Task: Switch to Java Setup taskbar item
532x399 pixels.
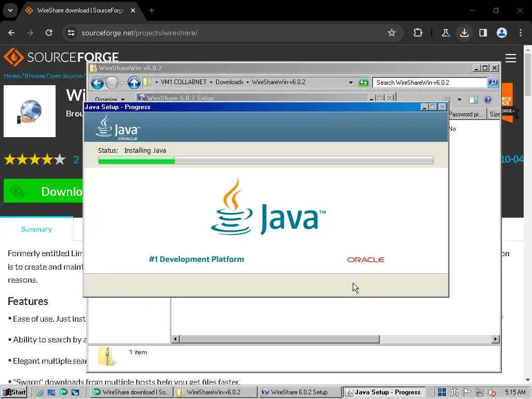Action: pos(384,392)
